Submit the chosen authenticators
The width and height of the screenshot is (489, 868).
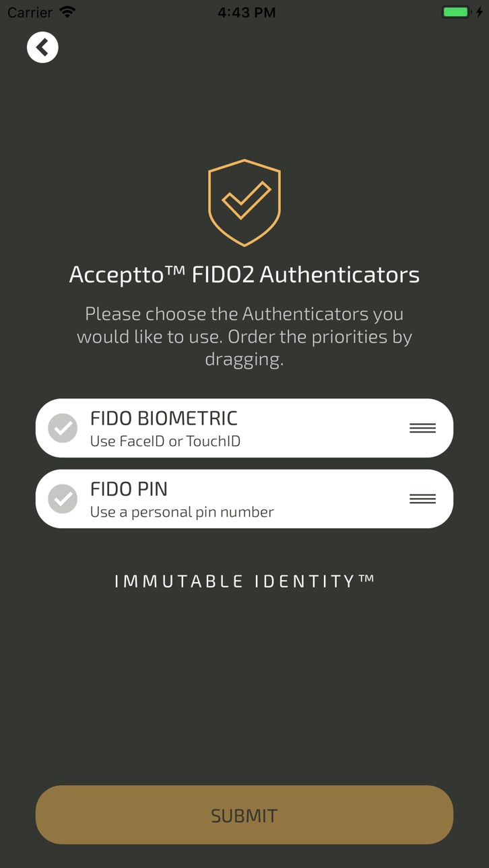click(244, 815)
